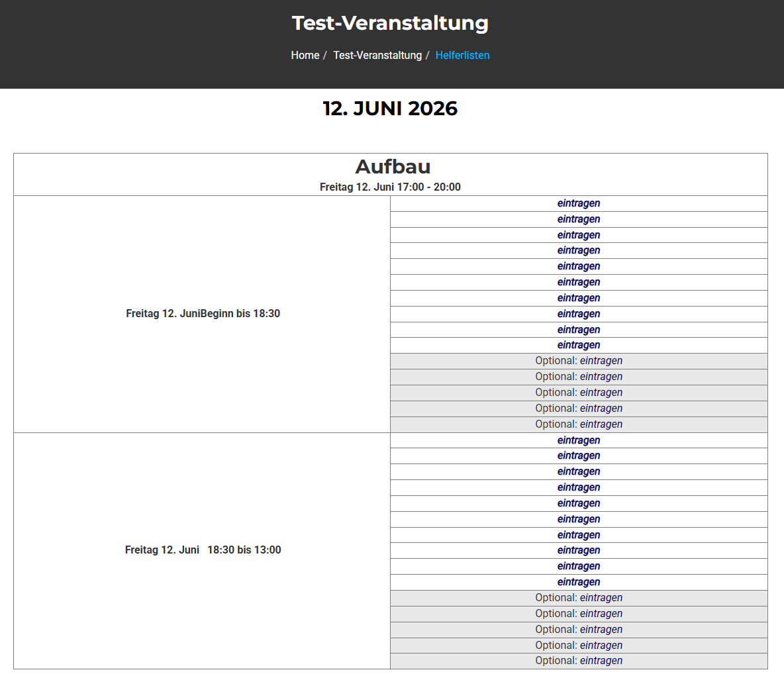Screen dimensions: 784x678
Task: Click first eintragen link for 18:30 bis 13:00
Action: pos(579,440)
